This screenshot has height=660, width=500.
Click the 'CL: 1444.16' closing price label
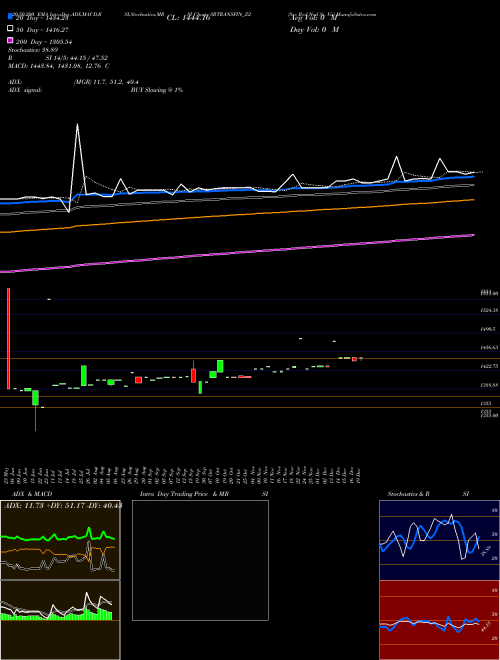(188, 18)
